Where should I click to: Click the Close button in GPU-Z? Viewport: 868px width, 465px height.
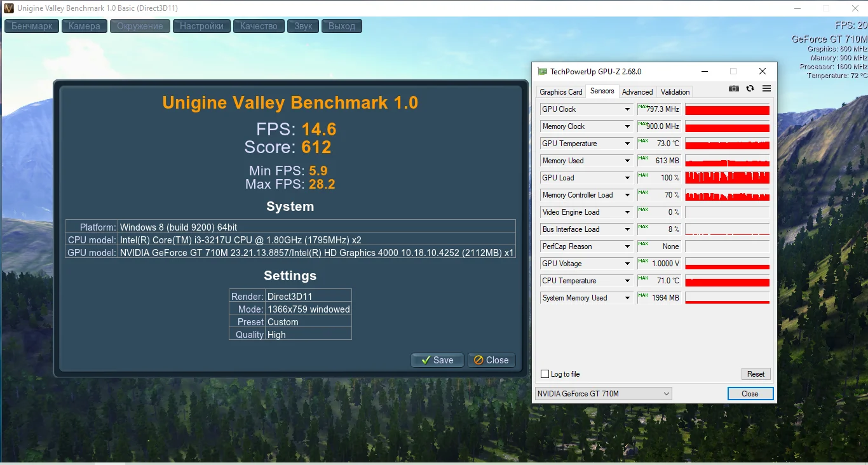tap(750, 394)
